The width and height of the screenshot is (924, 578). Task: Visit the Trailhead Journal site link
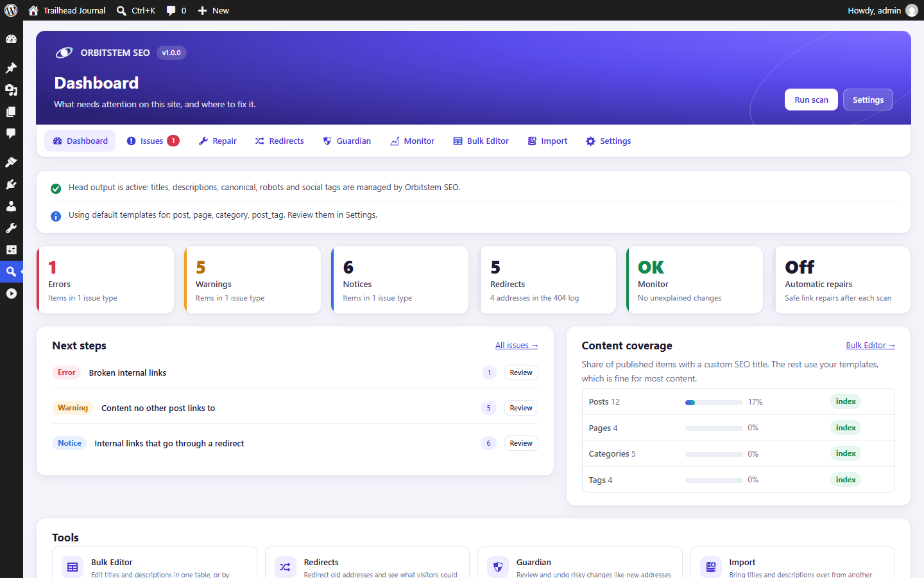pos(67,10)
